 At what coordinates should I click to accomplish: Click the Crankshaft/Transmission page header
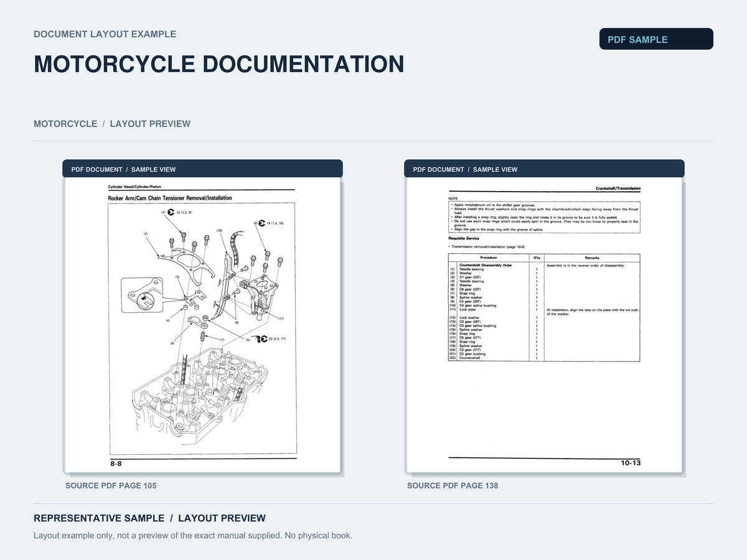click(x=618, y=189)
